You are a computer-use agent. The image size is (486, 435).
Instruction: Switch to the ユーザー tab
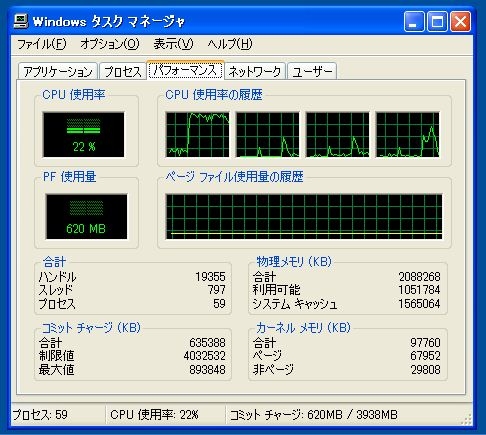(312, 71)
